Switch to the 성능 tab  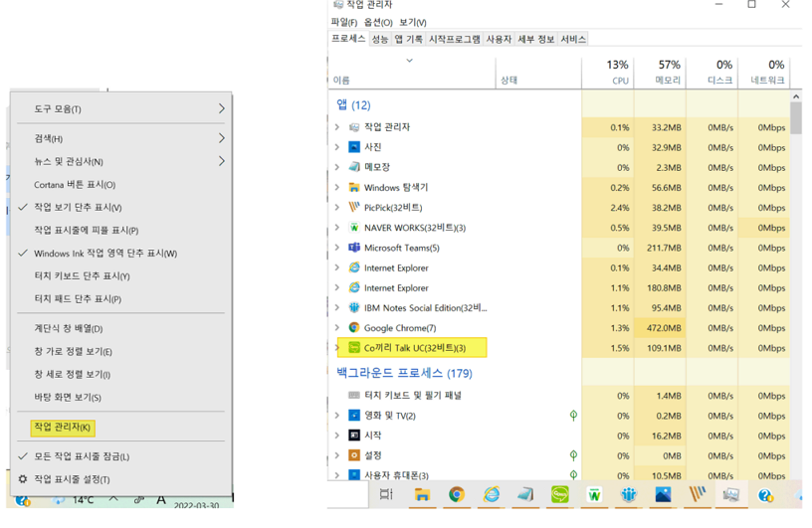coord(379,39)
